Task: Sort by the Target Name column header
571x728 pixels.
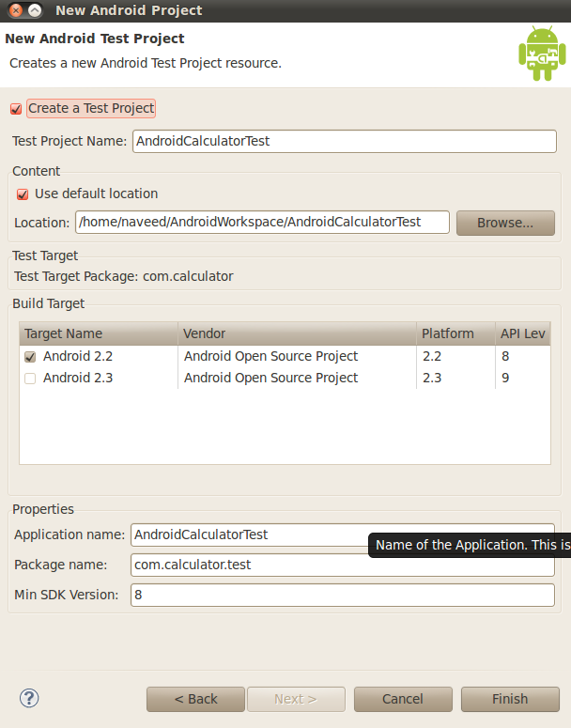Action: [x=98, y=333]
